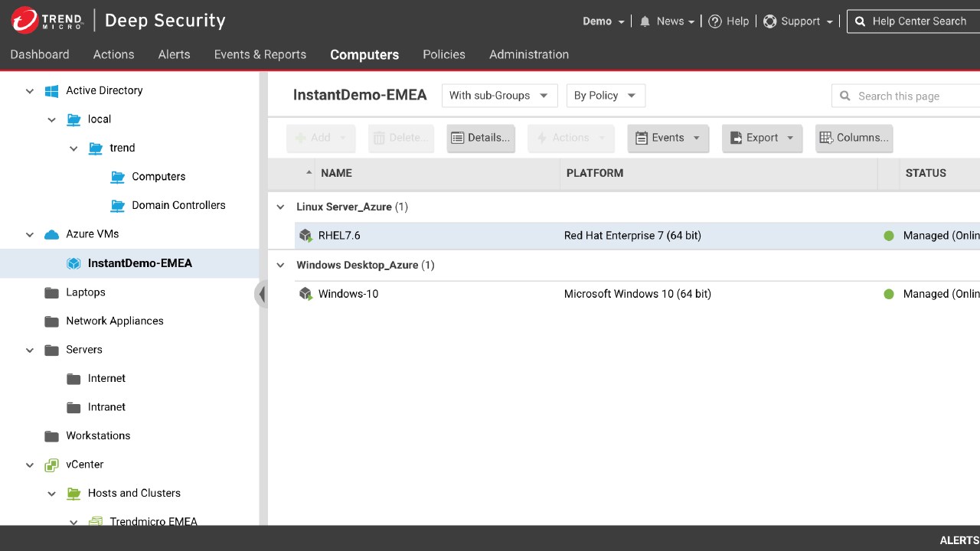Click the Windows-10 computer icon

(x=306, y=294)
